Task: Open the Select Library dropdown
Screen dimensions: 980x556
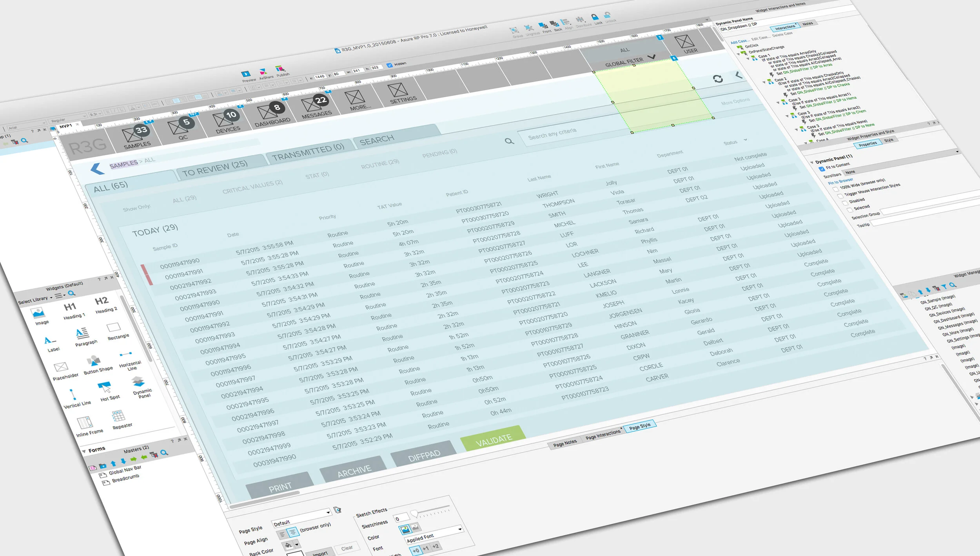Action: tap(35, 300)
